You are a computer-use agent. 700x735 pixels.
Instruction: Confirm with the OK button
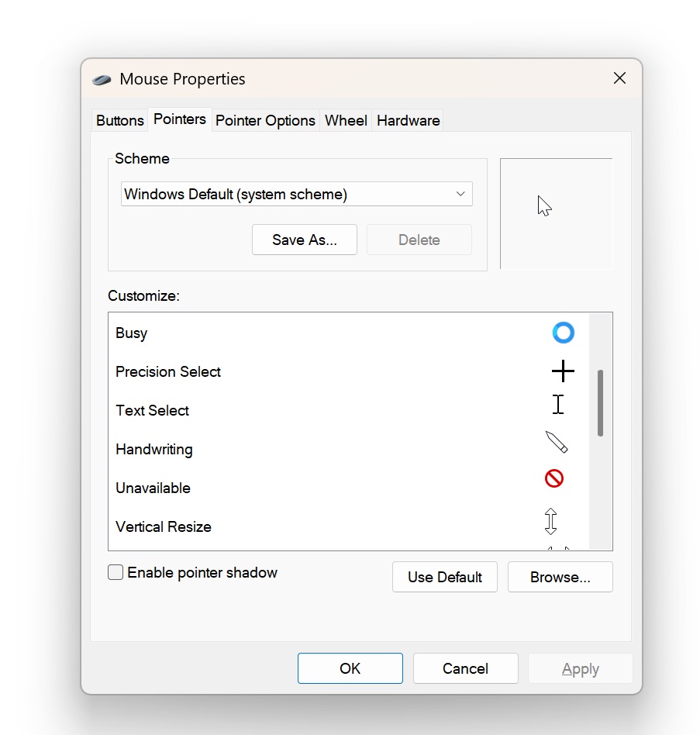pyautogui.click(x=350, y=668)
